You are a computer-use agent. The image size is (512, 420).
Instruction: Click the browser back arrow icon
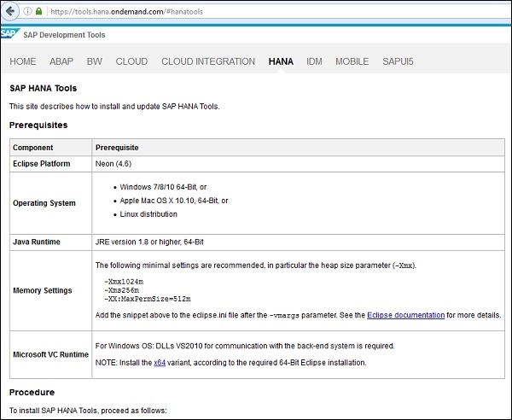9,13
